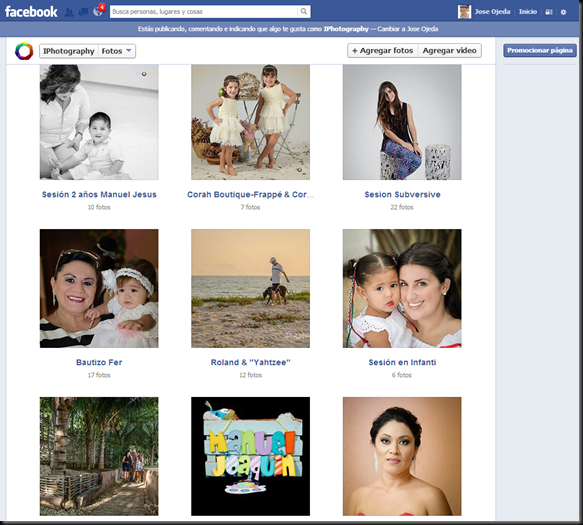Click the "6 fotos" count text
Viewport: 583px width, 525px height.
(x=402, y=375)
